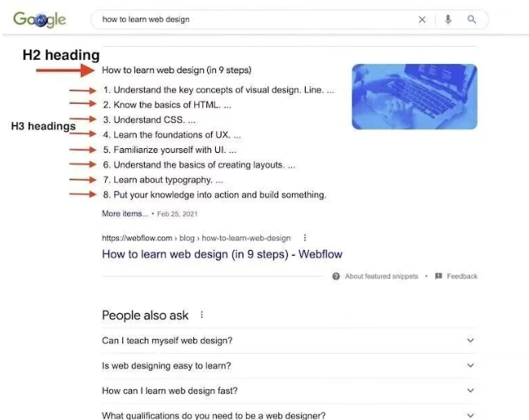Expand "How can I learn web design fast?"
The width and height of the screenshot is (529, 420).
click(471, 391)
